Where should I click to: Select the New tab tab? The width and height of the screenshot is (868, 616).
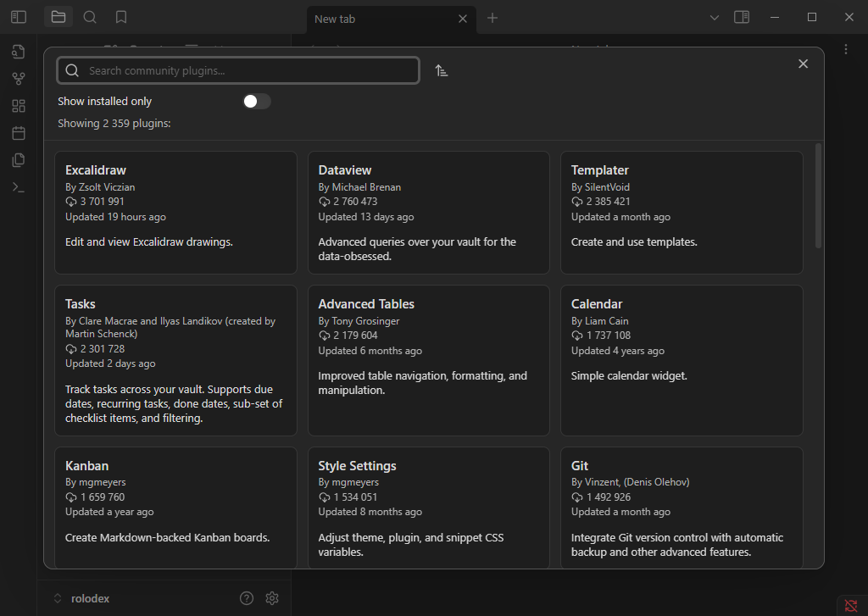(x=391, y=19)
